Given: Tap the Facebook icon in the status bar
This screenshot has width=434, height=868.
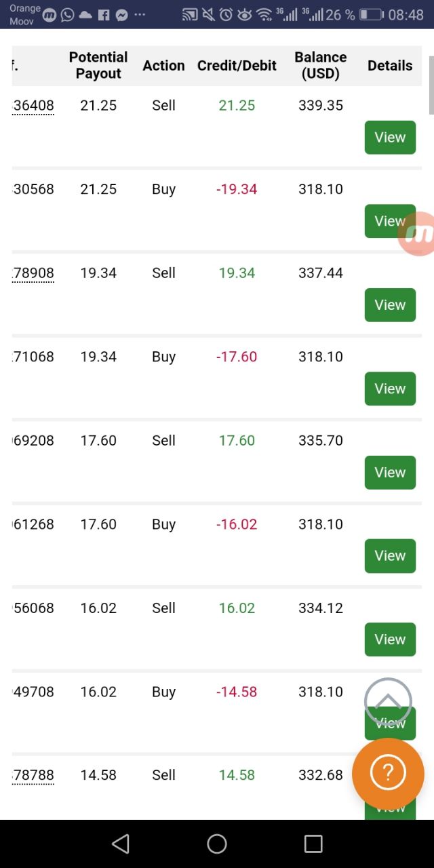Looking at the screenshot, I should (104, 15).
